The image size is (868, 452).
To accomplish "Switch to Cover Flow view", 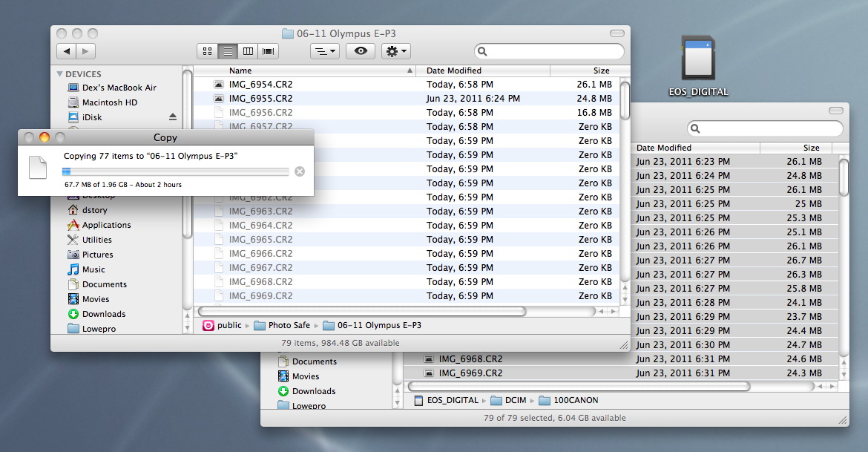I will pos(268,51).
